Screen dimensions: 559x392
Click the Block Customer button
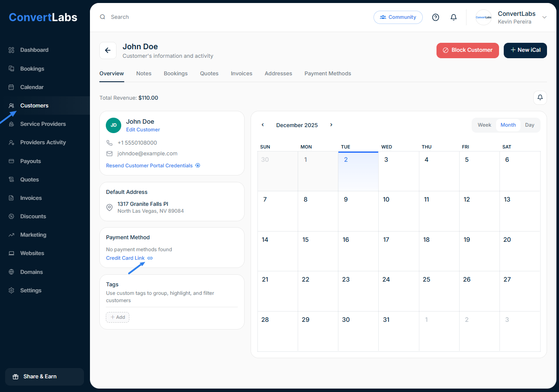(467, 50)
